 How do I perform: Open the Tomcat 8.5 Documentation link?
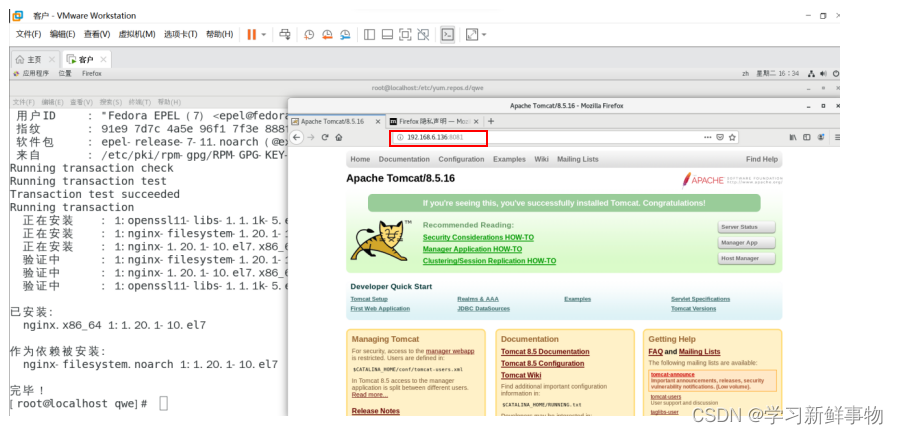545,352
